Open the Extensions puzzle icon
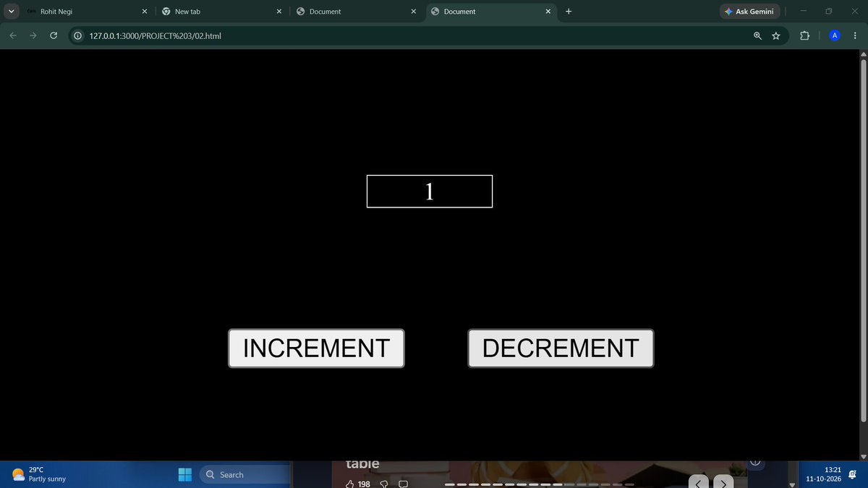This screenshot has width=868, height=488. [x=804, y=35]
